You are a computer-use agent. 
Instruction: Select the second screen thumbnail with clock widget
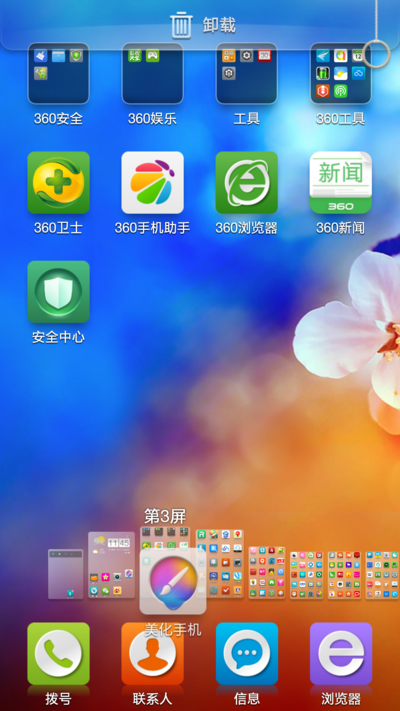click(112, 565)
